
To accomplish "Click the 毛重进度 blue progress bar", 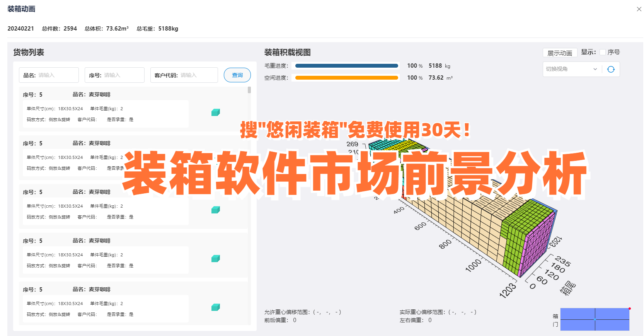I will click(x=347, y=66).
